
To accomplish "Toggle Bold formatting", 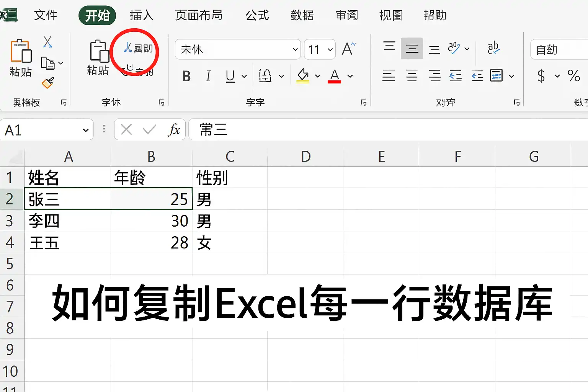I will tap(186, 76).
